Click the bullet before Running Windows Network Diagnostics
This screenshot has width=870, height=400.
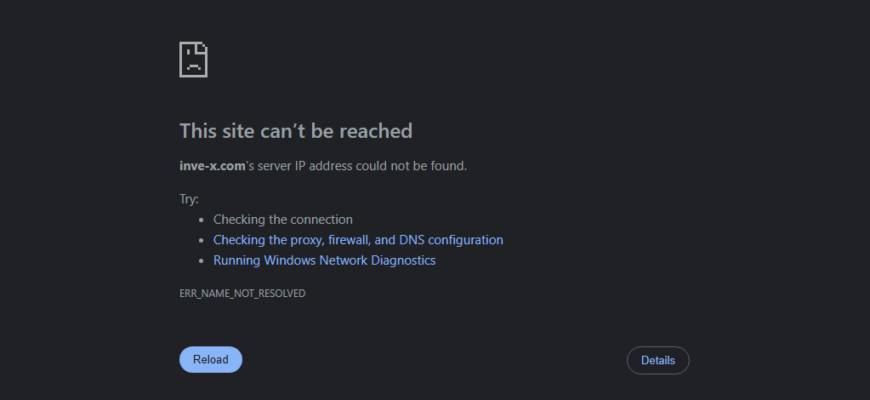coord(202,261)
